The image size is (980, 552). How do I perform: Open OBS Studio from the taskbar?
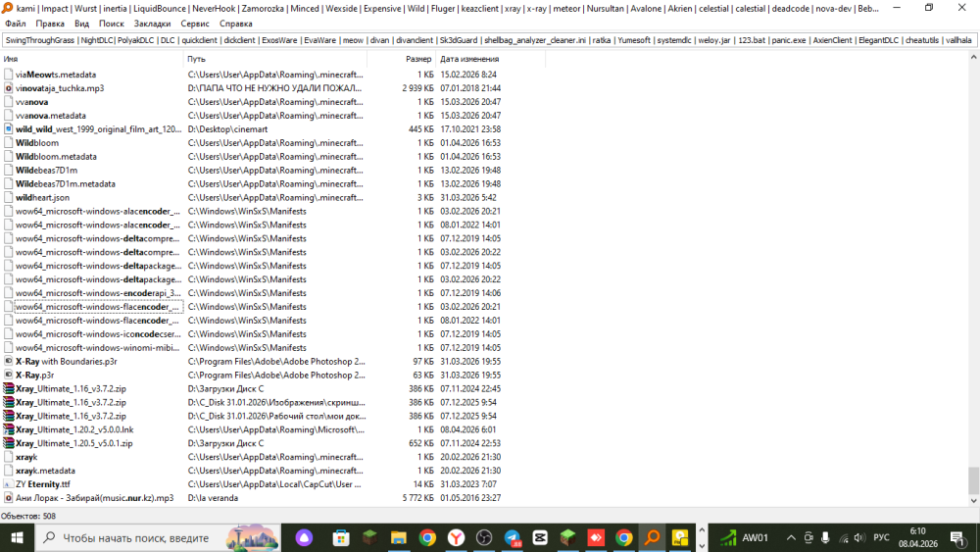pos(484,537)
